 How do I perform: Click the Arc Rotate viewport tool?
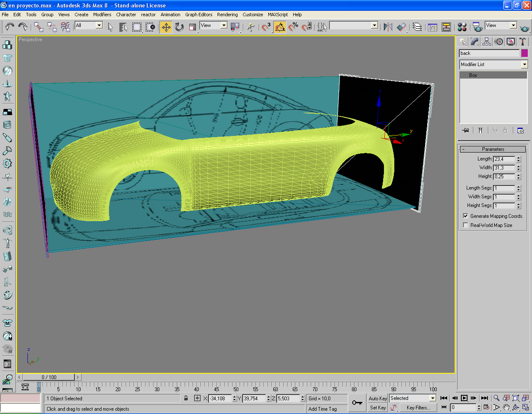[516, 408]
